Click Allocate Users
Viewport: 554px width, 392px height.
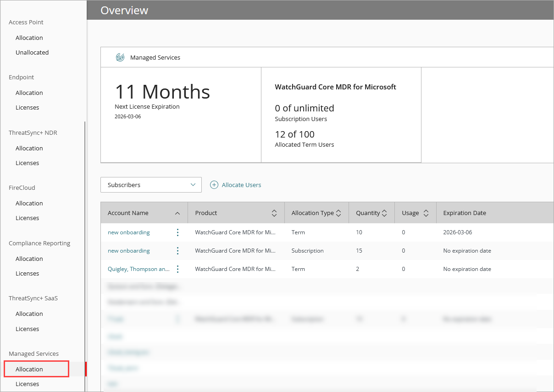242,185
